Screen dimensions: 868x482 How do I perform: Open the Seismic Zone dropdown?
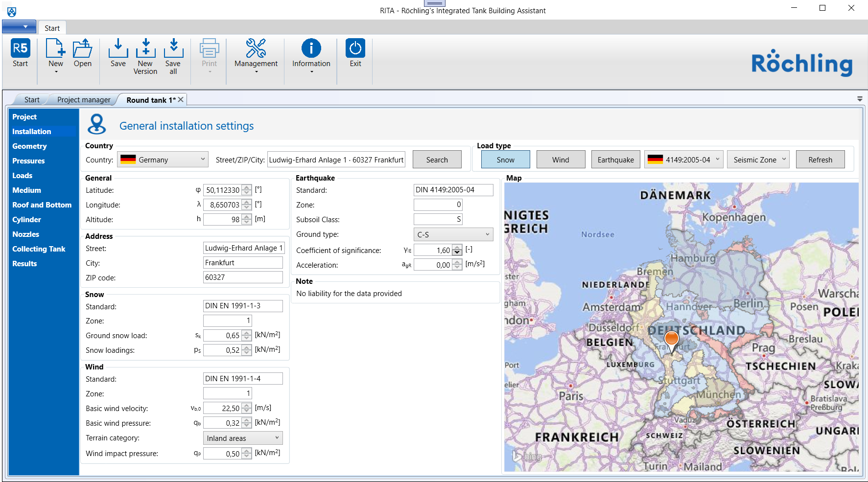[758, 160]
